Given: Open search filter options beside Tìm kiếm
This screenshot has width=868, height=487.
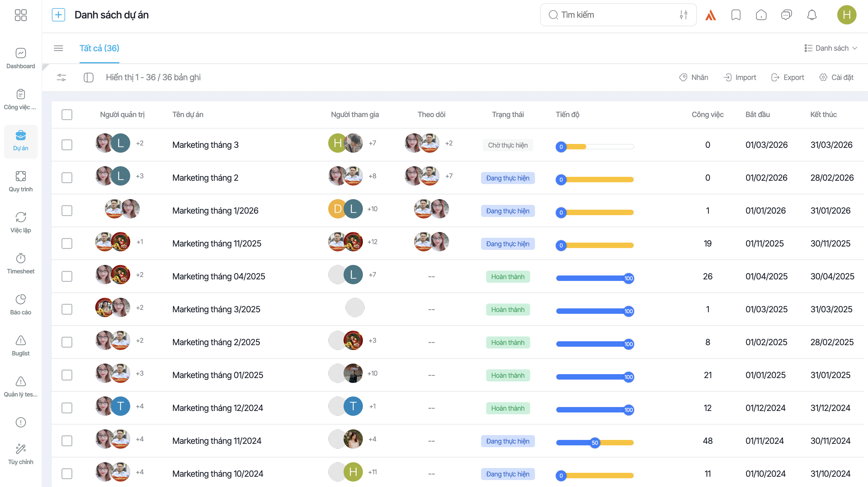Looking at the screenshot, I should (x=683, y=15).
